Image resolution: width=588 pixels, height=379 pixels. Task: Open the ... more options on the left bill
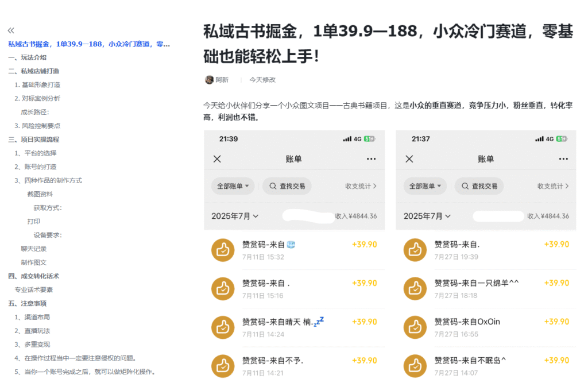pos(371,159)
